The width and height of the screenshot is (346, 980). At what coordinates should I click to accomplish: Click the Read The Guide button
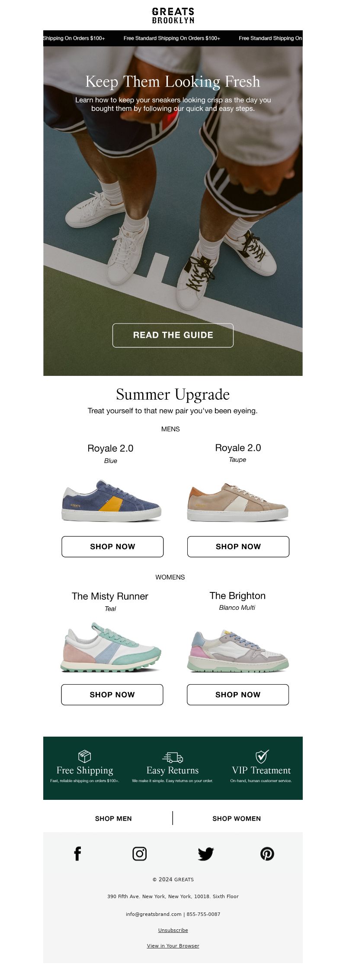click(173, 335)
